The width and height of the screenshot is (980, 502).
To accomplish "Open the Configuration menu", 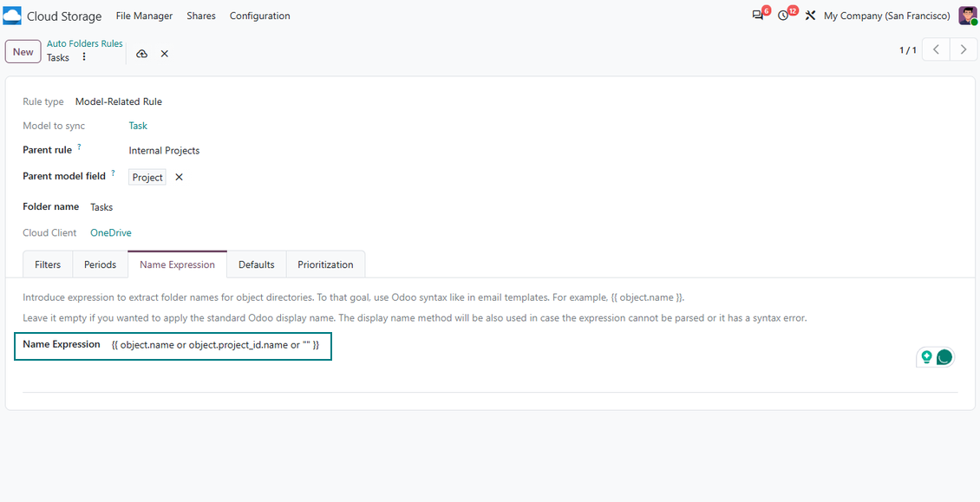I will 260,16.
